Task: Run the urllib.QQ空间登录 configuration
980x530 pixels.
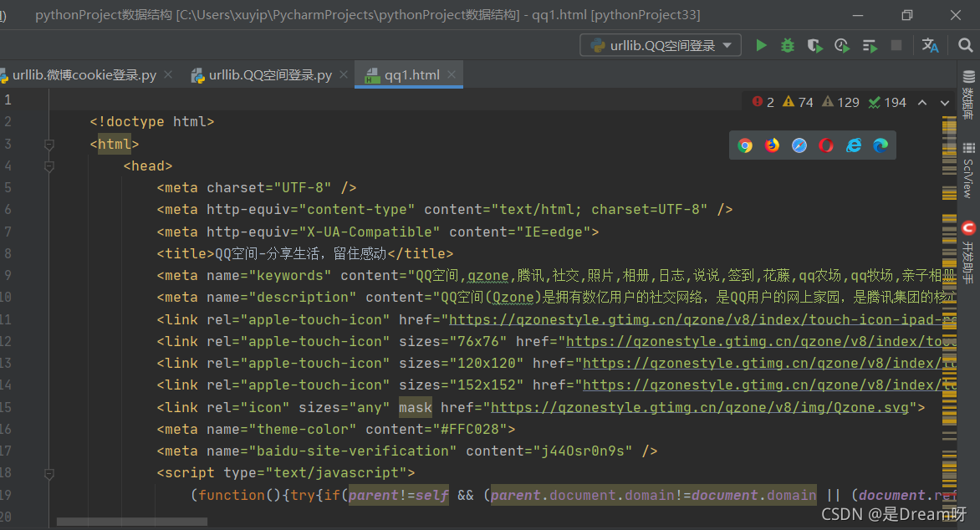Action: pos(761,46)
